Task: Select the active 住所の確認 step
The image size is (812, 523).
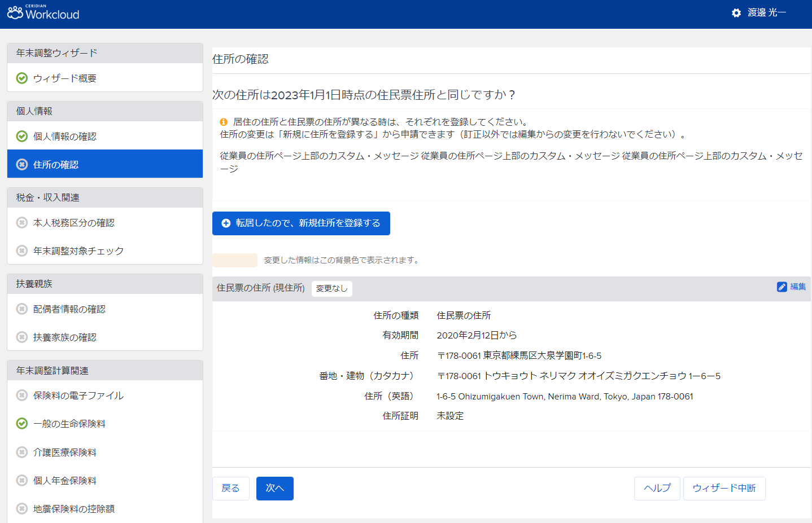Action: point(105,164)
